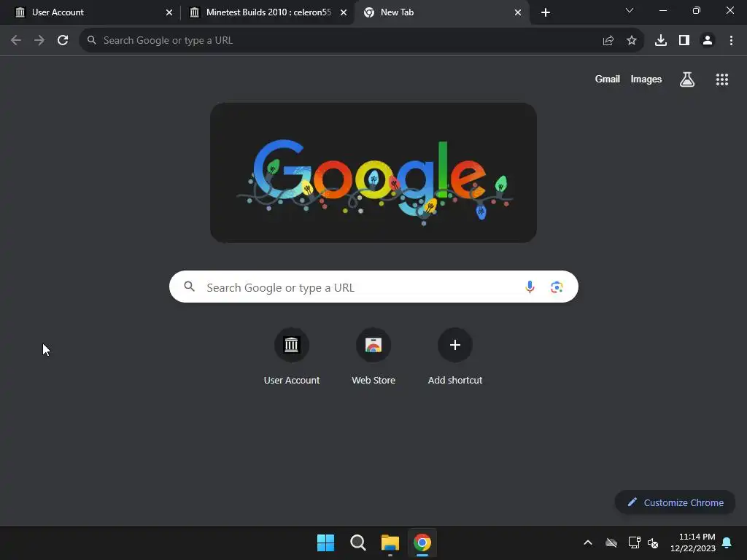Open the Images link

pos(646,79)
